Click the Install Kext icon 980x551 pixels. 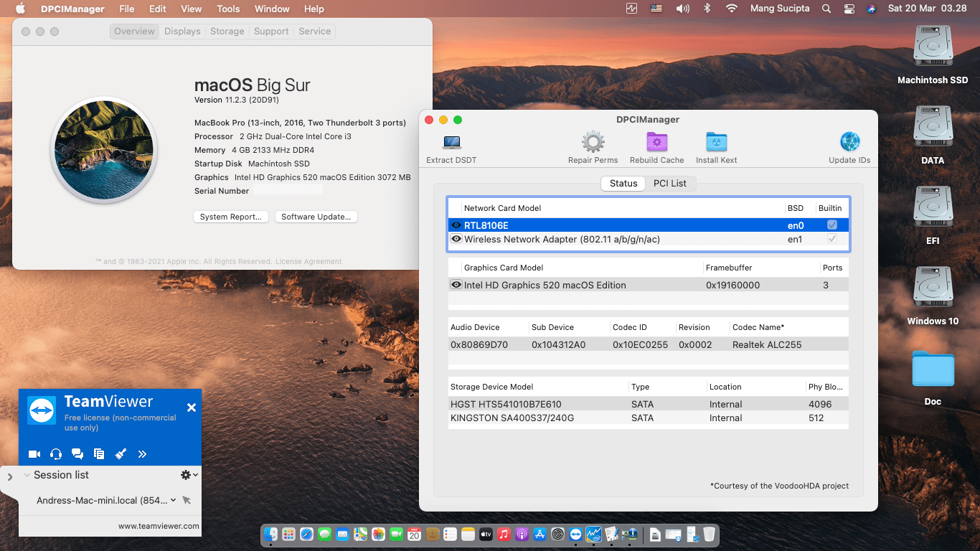[x=716, y=142]
